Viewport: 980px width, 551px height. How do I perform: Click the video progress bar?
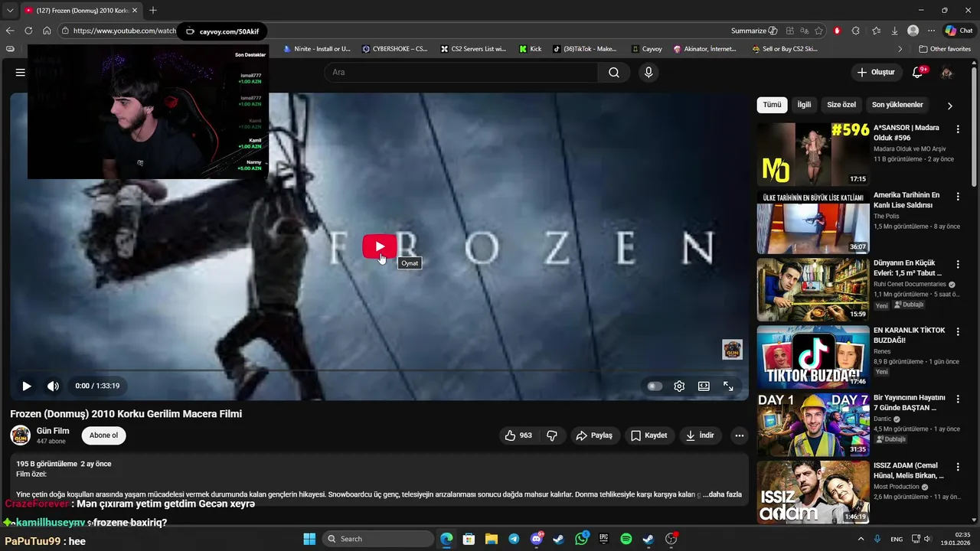pos(379,371)
